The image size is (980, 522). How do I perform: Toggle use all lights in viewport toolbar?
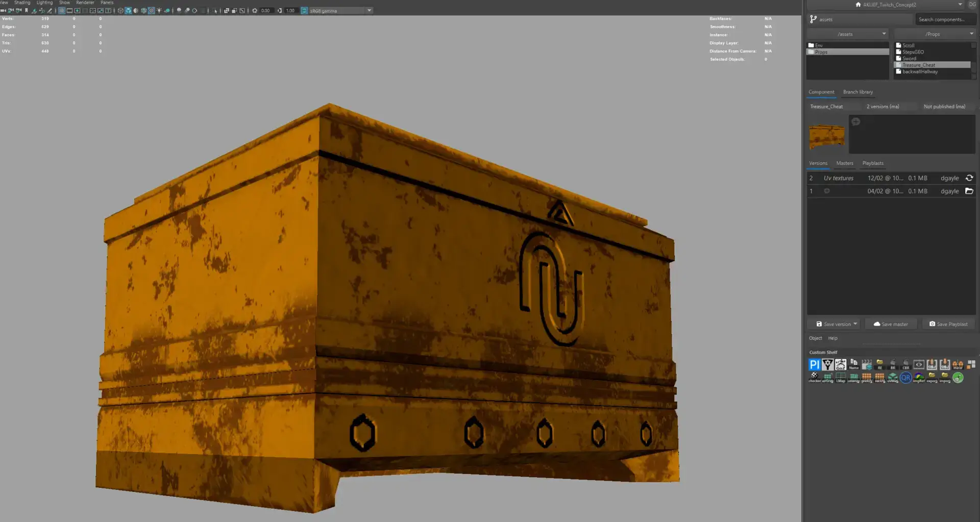click(159, 11)
